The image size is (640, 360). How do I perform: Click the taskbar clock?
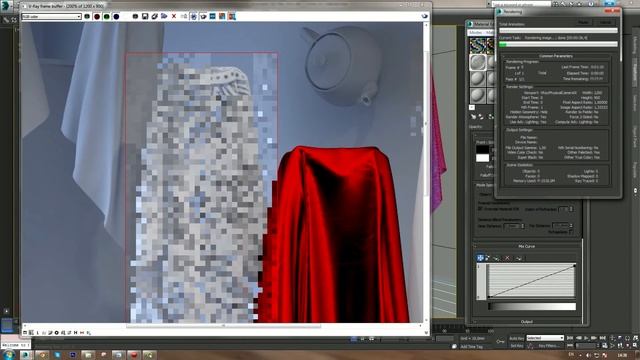point(623,355)
